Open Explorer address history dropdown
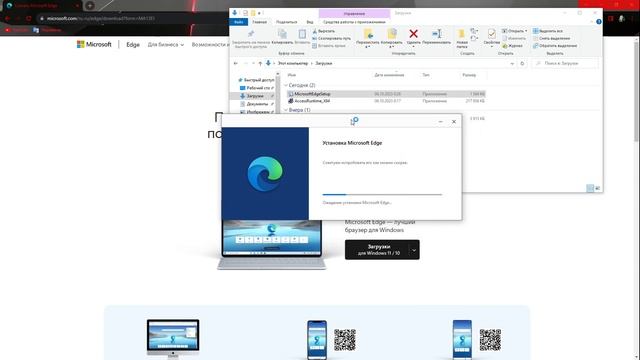 tap(512, 63)
